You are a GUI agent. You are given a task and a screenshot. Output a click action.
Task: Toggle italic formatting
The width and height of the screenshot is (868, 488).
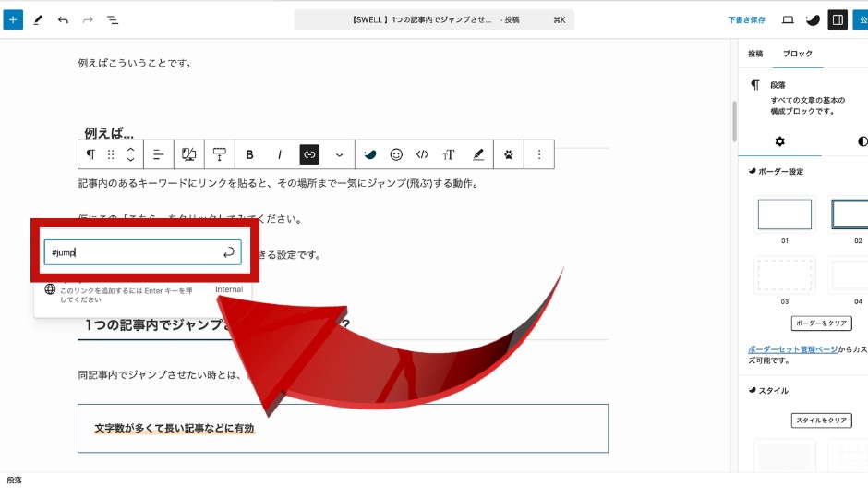click(x=280, y=154)
